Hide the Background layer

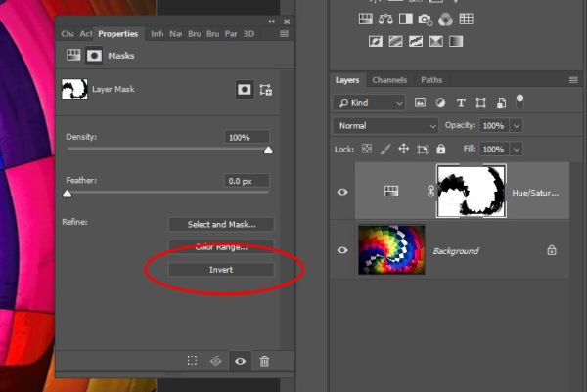click(342, 250)
